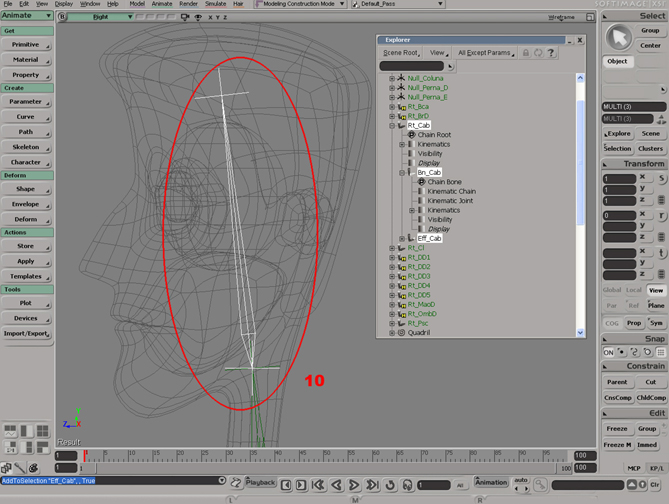
Task: Toggle Snap ON button
Action: click(x=608, y=352)
